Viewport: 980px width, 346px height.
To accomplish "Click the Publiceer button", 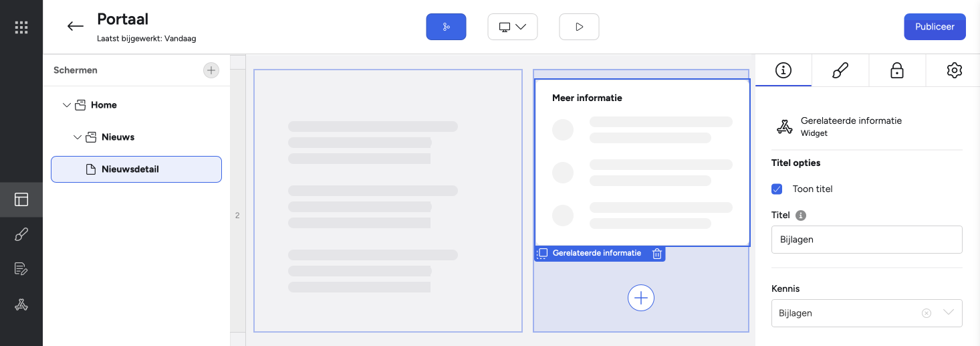I will [x=935, y=27].
